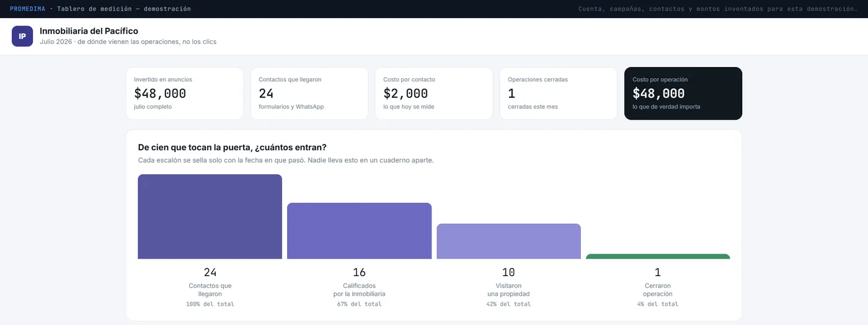
Task: Click 'julio completo' caption
Action: tap(153, 107)
